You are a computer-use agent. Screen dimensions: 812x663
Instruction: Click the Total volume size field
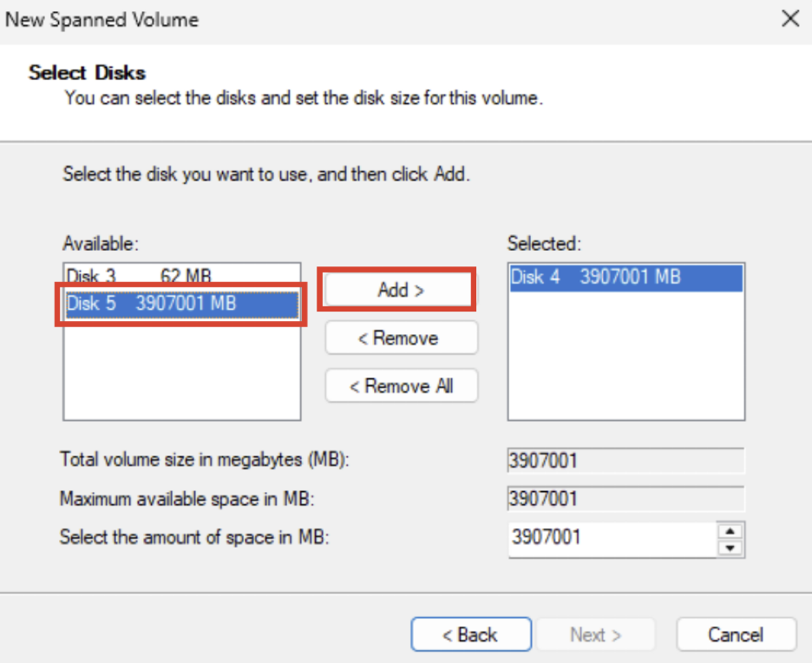click(625, 461)
